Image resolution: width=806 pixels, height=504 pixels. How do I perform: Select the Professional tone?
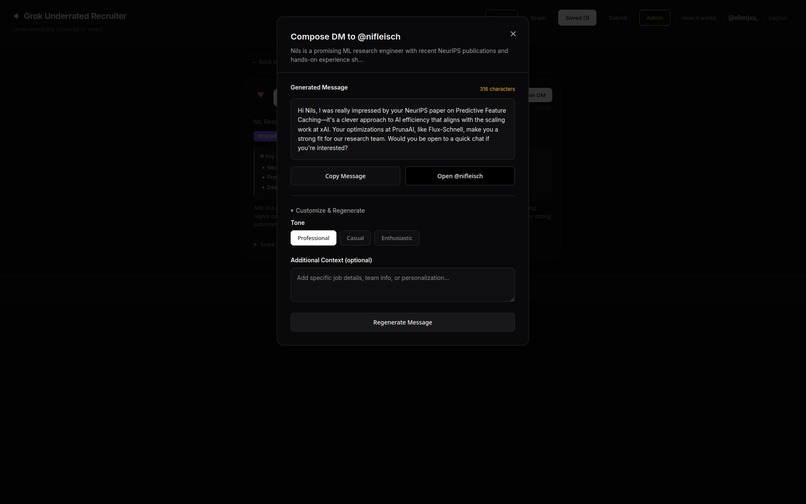click(x=313, y=238)
